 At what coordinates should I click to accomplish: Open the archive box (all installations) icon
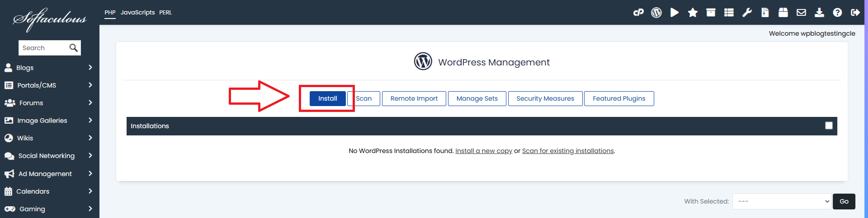[x=711, y=13]
